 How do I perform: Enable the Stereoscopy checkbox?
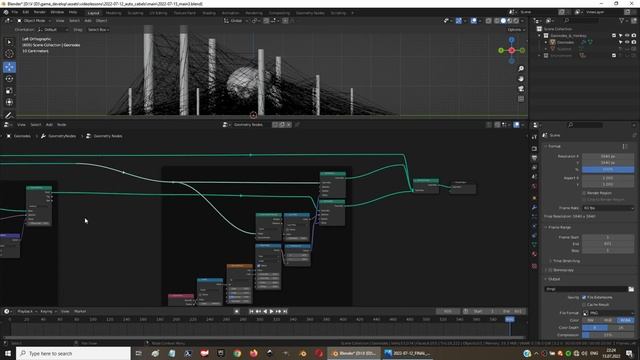(551, 270)
